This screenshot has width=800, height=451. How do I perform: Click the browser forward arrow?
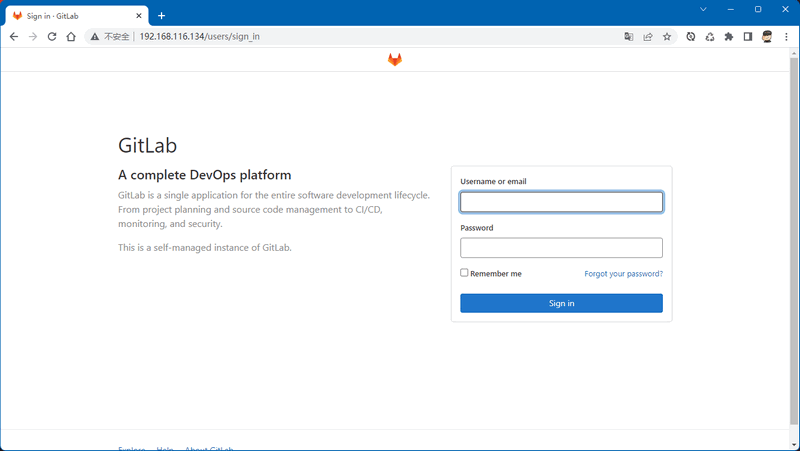(x=33, y=37)
